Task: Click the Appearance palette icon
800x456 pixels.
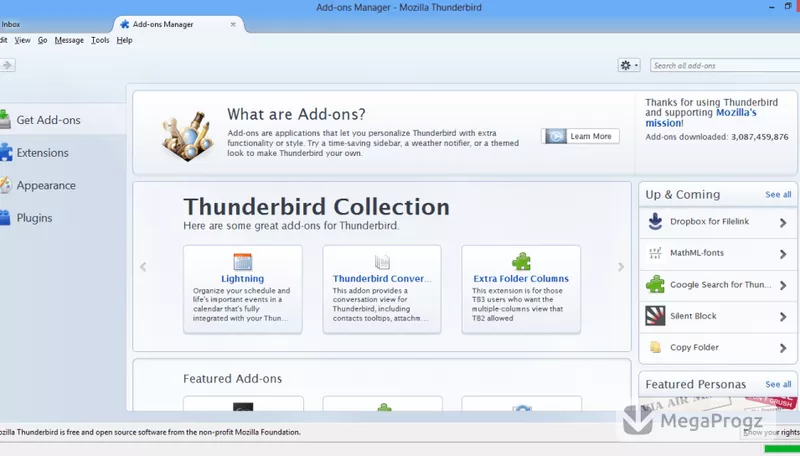Action: coord(5,185)
